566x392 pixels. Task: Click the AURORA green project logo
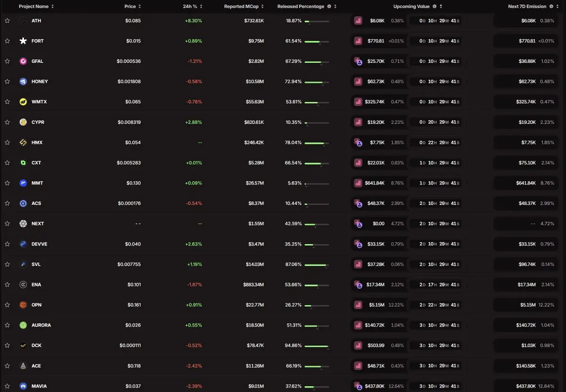tap(23, 325)
